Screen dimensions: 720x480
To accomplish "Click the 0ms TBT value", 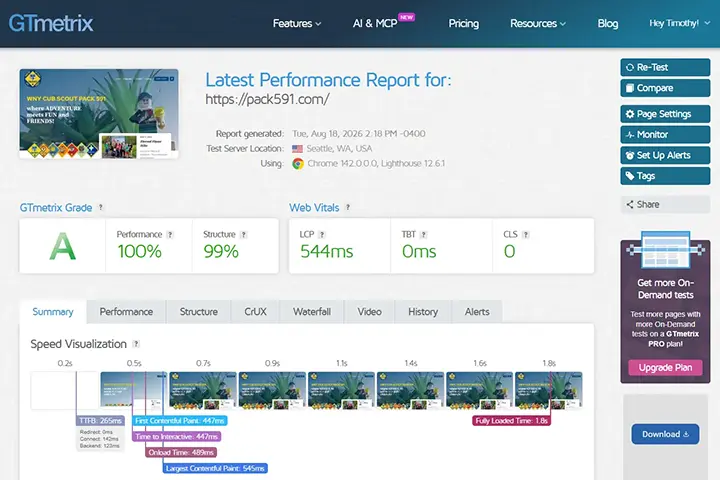I will (x=419, y=251).
